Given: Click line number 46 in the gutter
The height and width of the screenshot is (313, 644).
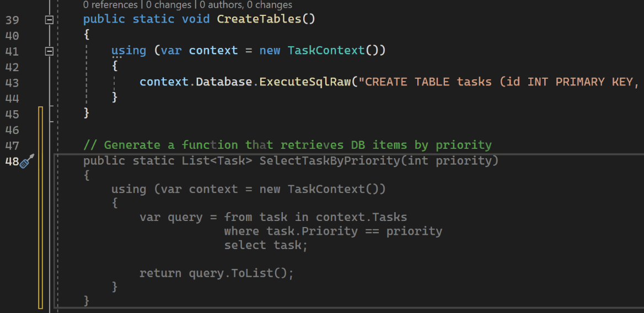Looking at the screenshot, I should coord(12,130).
